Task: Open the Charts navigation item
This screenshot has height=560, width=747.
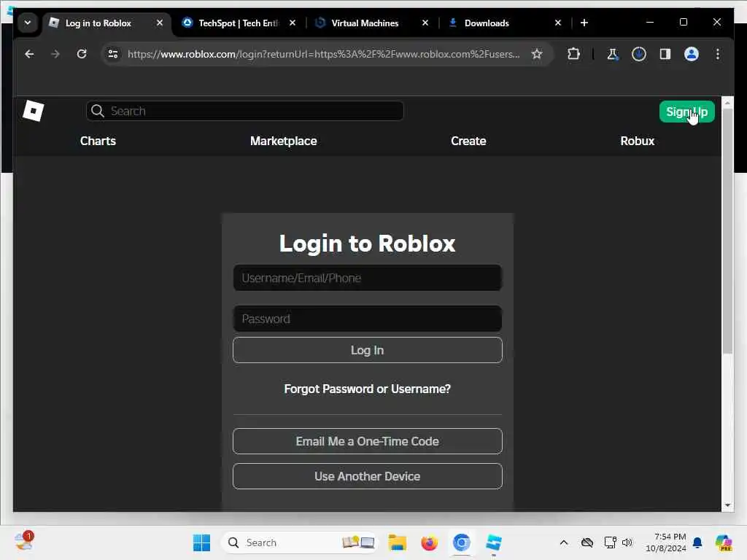Action: (x=98, y=141)
